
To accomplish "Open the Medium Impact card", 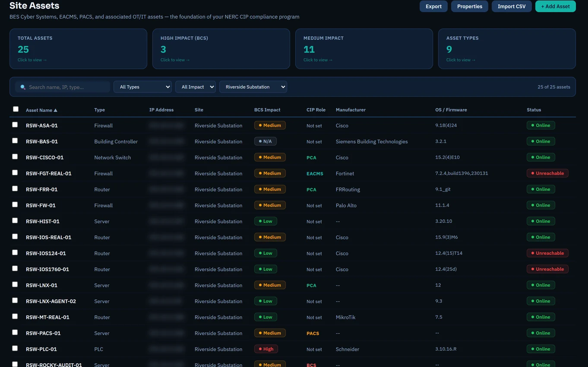I will pos(364,49).
